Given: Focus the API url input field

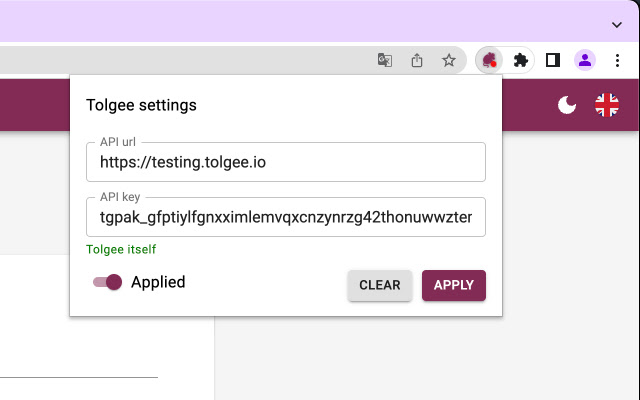Looking at the screenshot, I should coord(286,162).
